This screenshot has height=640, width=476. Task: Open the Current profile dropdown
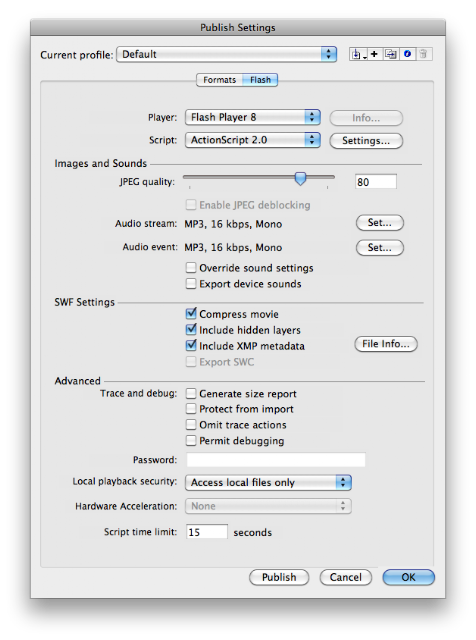click(227, 54)
